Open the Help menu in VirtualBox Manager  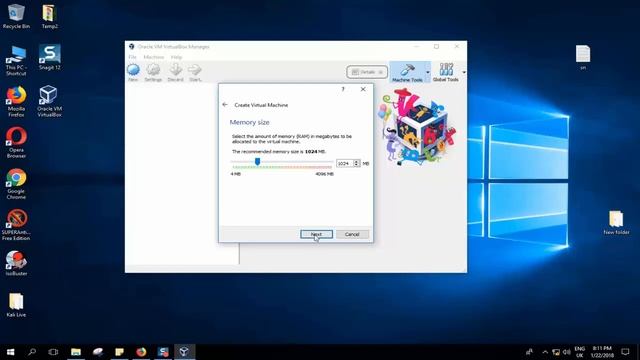(176, 57)
